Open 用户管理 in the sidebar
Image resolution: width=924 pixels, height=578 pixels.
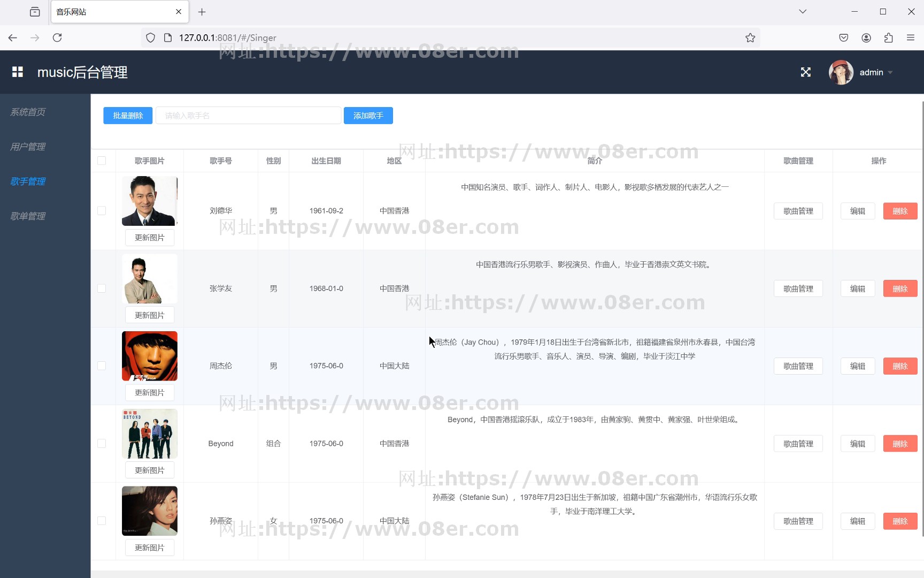(x=28, y=147)
